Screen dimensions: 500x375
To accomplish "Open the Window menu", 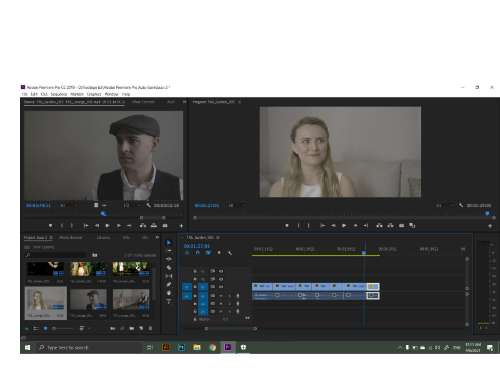I will (111, 94).
